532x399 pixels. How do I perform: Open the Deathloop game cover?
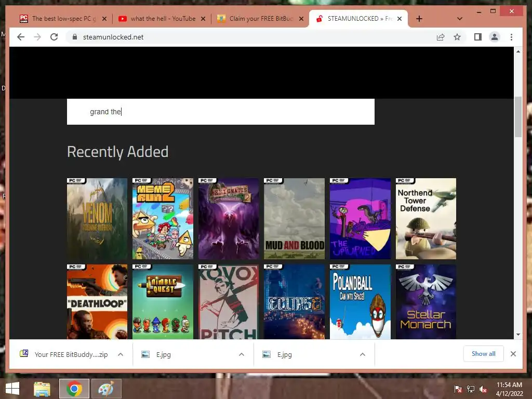click(97, 302)
